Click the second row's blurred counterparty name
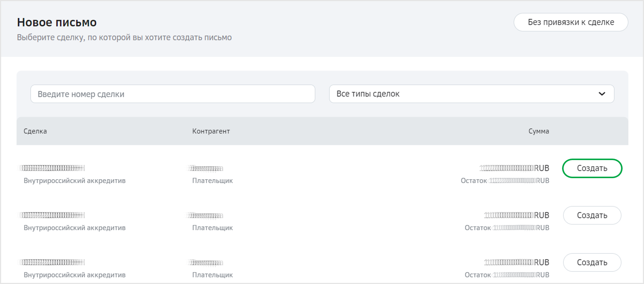Screen dimensions: 644x284 point(206,216)
